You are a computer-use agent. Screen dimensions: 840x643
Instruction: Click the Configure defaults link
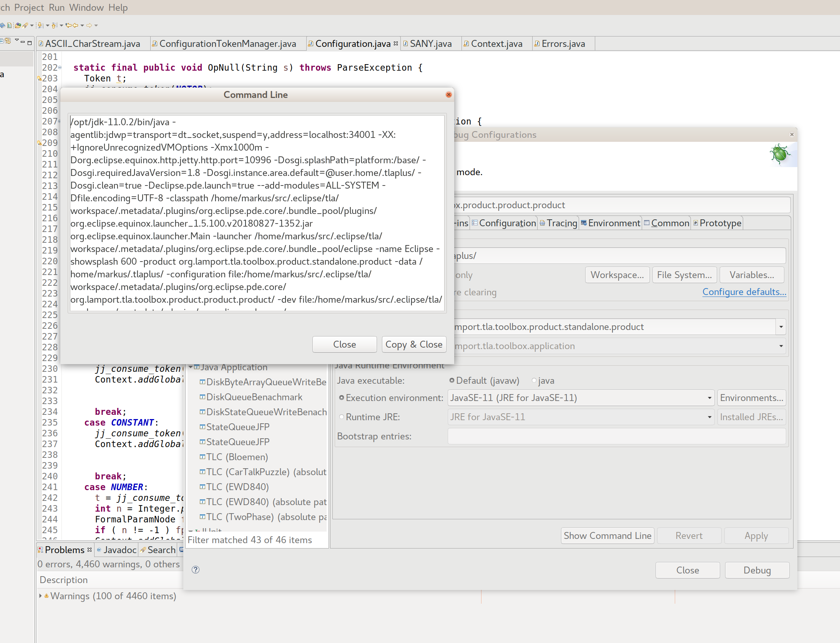tap(744, 292)
